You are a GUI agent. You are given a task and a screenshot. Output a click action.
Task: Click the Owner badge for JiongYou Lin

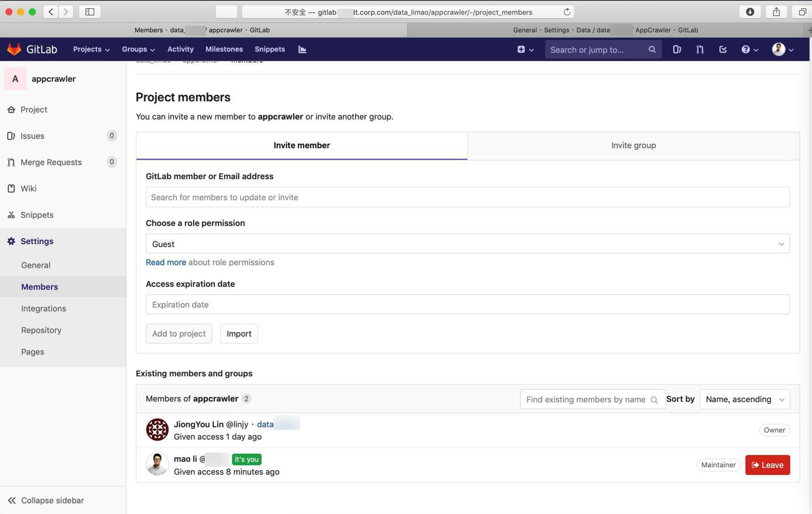point(775,430)
